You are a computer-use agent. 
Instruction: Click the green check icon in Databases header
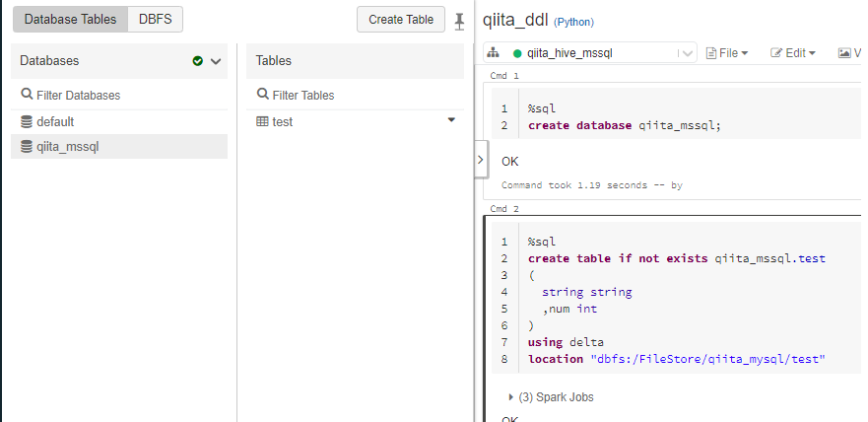click(198, 61)
